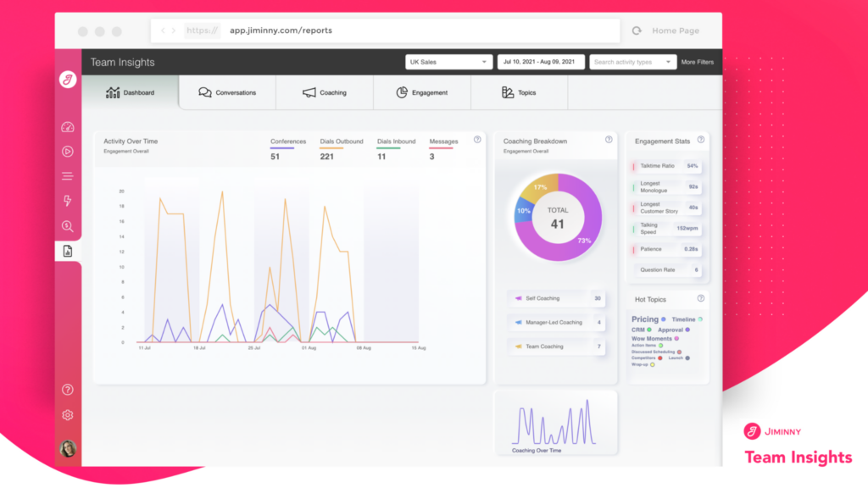Select the play recordings icon in sidebar
The height and width of the screenshot is (488, 868).
point(69,152)
